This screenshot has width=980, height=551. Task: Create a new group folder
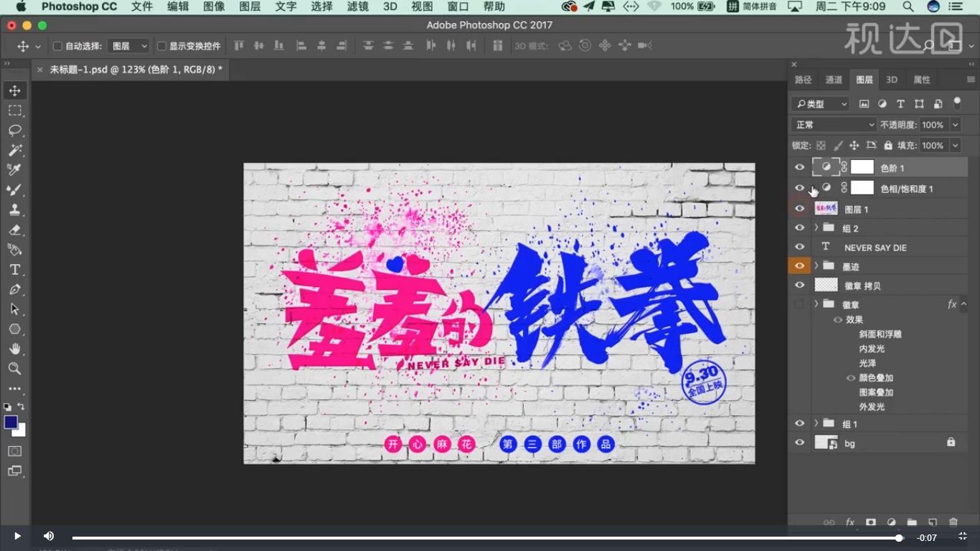tap(912, 523)
